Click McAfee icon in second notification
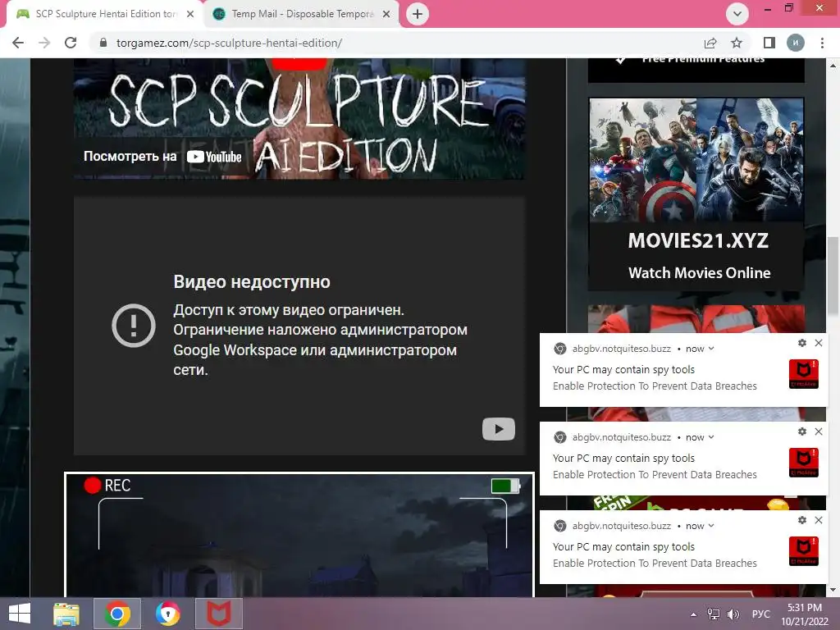Image resolution: width=840 pixels, height=630 pixels. coord(804,462)
